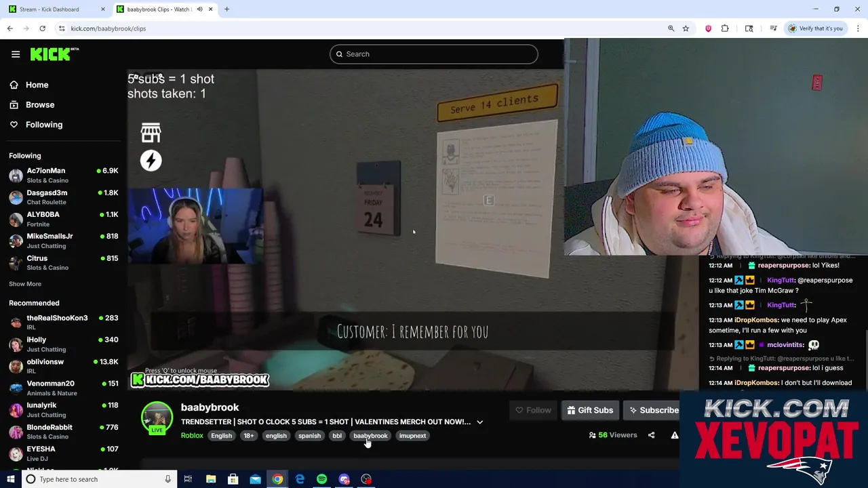Click the Verify that it's you profile button
Screen dimensions: 868x488
(x=816, y=28)
